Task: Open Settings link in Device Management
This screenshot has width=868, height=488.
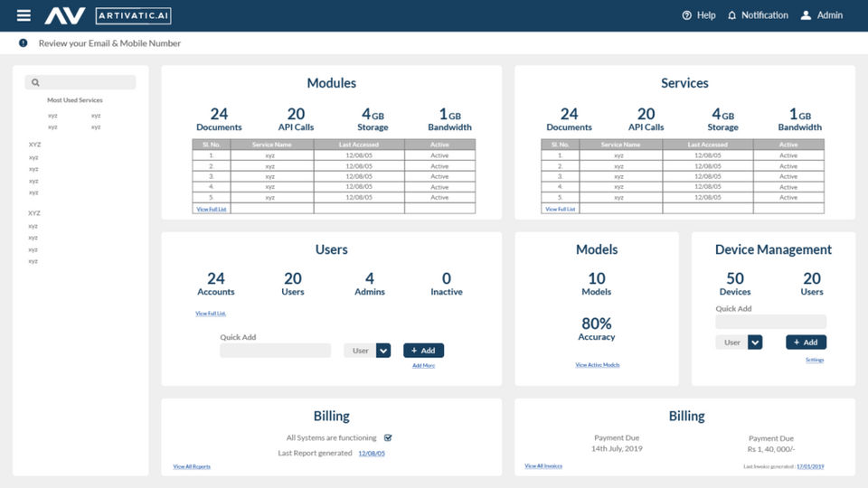Action: pyautogui.click(x=815, y=360)
